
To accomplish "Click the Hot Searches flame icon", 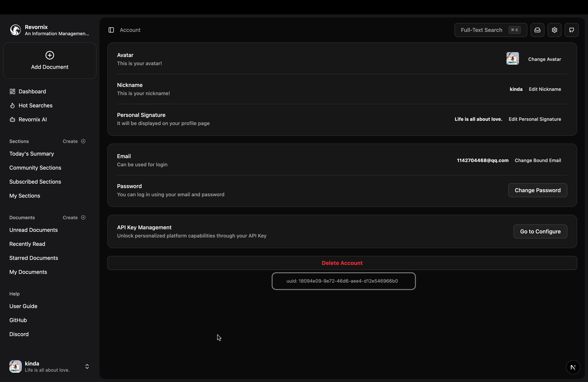I will (12, 105).
